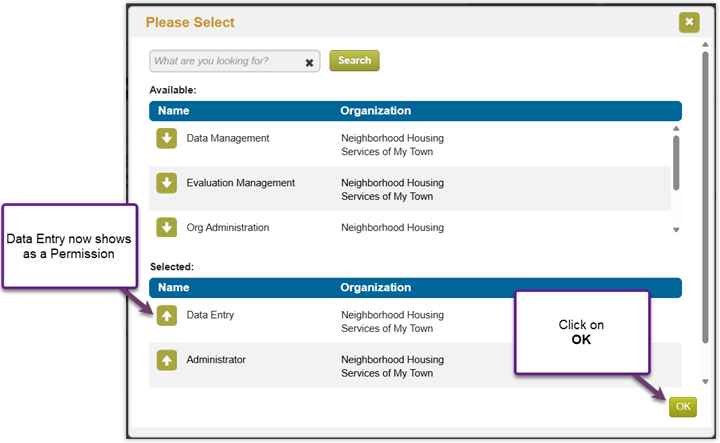
Task: Click the Available list scroll-down arrow
Action: point(676,230)
